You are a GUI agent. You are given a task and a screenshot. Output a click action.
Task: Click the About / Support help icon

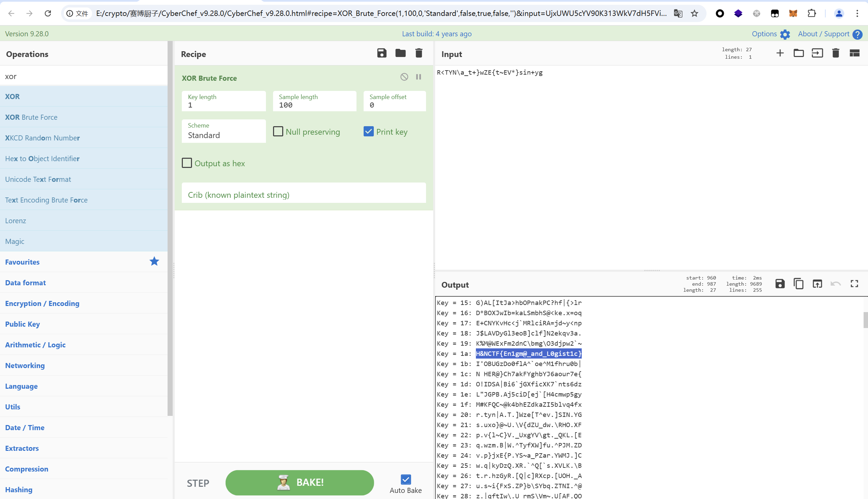(x=857, y=34)
